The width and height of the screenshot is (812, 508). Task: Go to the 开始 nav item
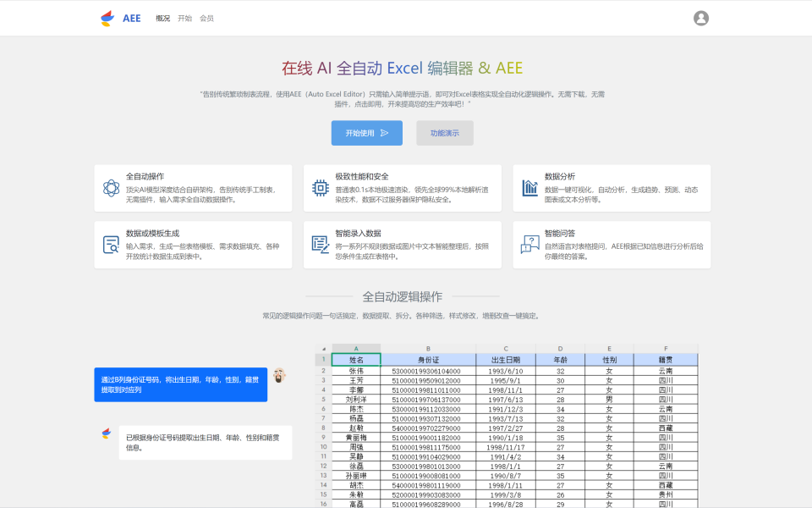coord(185,18)
